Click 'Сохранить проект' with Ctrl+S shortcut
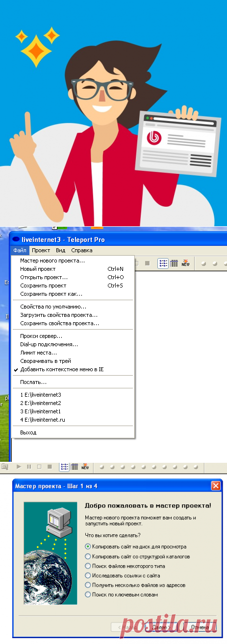Viewport: 227px width, 644px height. point(72,286)
